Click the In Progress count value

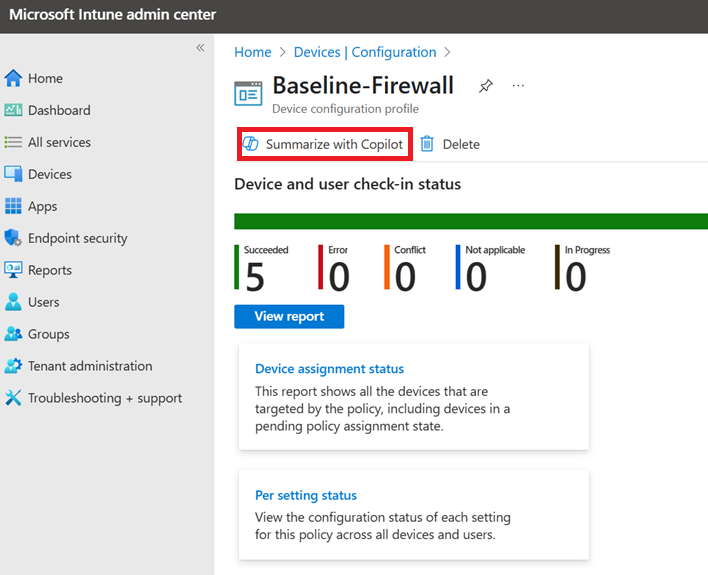tap(576, 277)
